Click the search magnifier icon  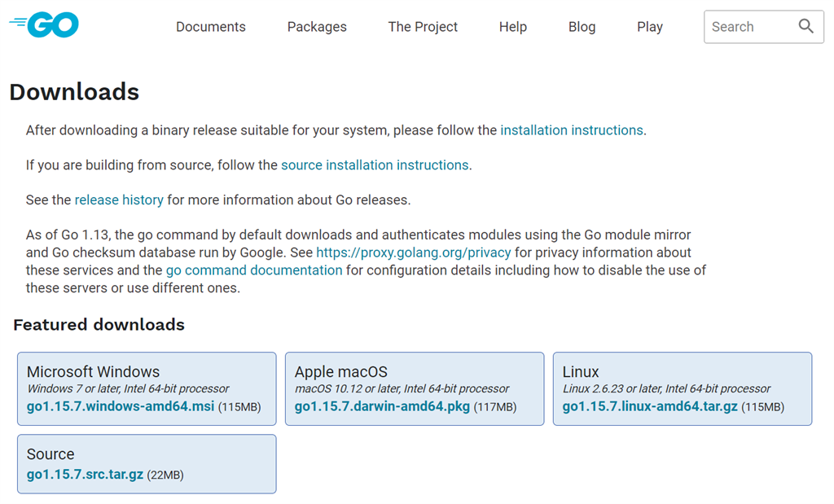point(805,26)
